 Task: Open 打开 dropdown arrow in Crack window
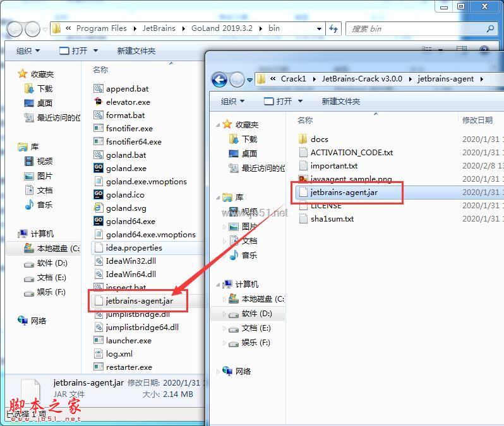pyautogui.click(x=300, y=101)
